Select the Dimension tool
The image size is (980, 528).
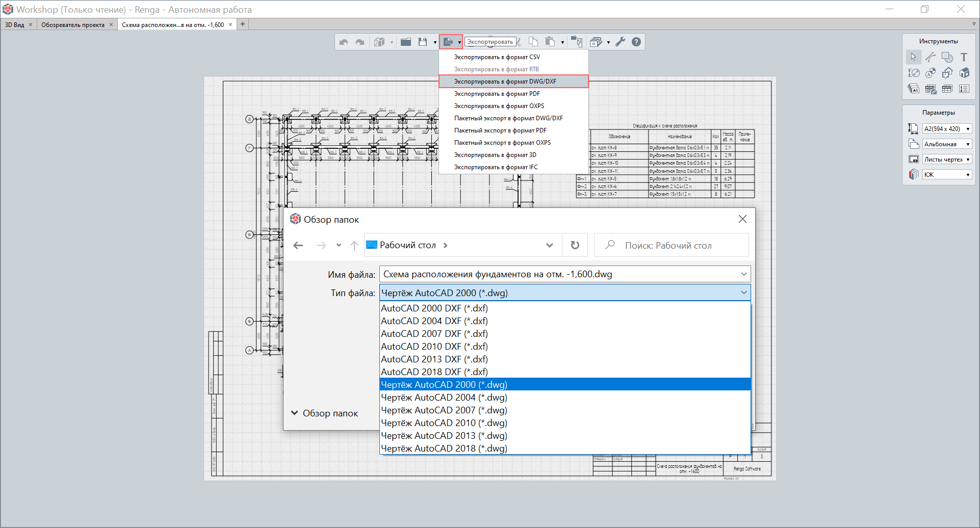913,73
